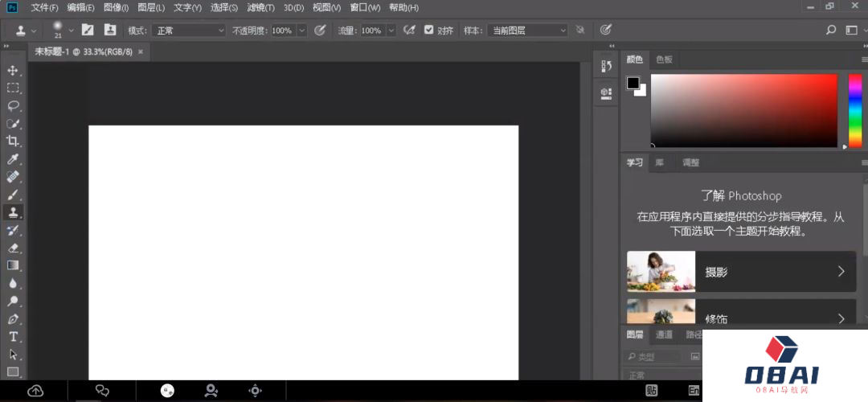Open the 3D(D) menu
This screenshot has width=868, height=402.
[293, 8]
